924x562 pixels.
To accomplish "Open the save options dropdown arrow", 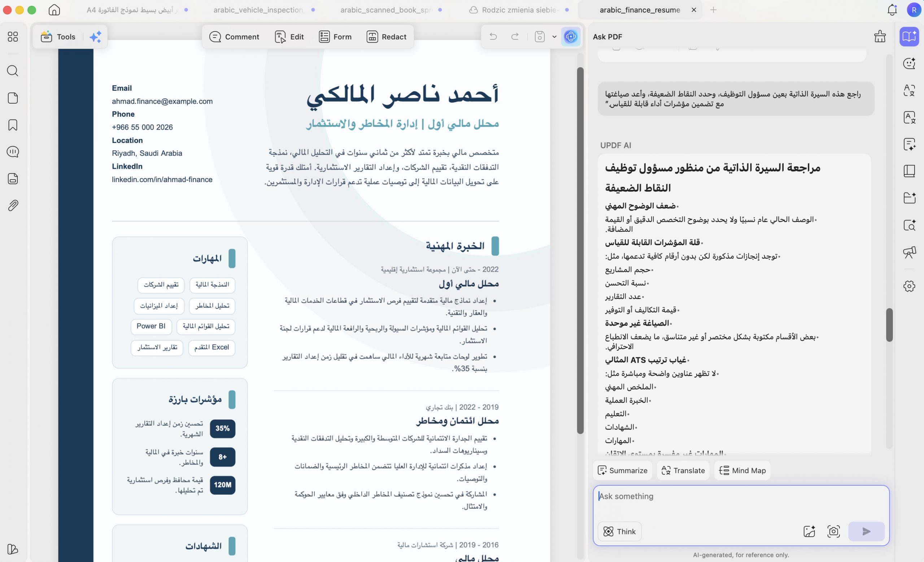I will 554,37.
